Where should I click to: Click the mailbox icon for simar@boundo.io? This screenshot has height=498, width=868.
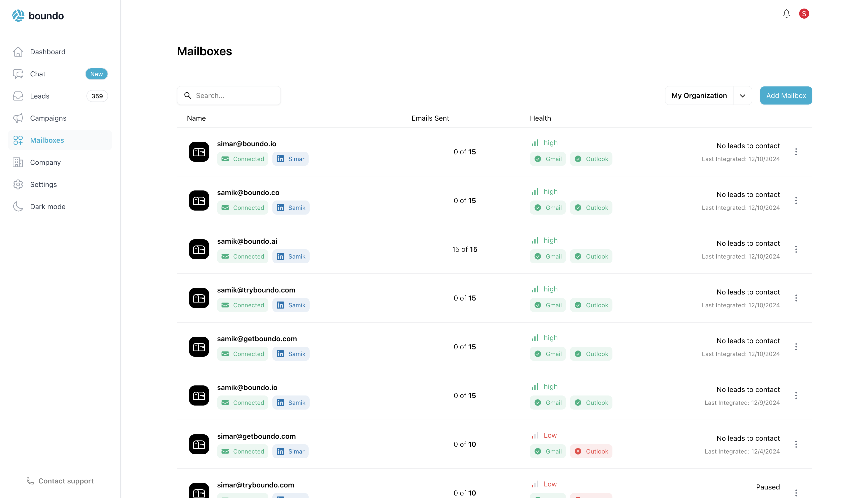tap(199, 152)
